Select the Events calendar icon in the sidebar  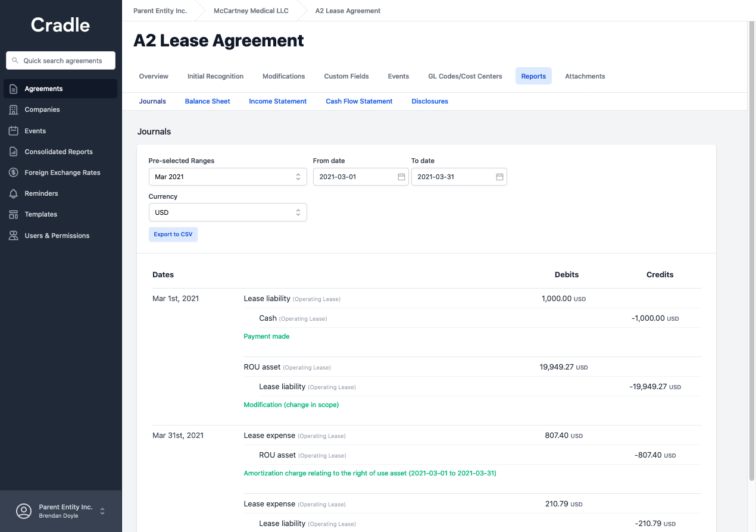13,130
